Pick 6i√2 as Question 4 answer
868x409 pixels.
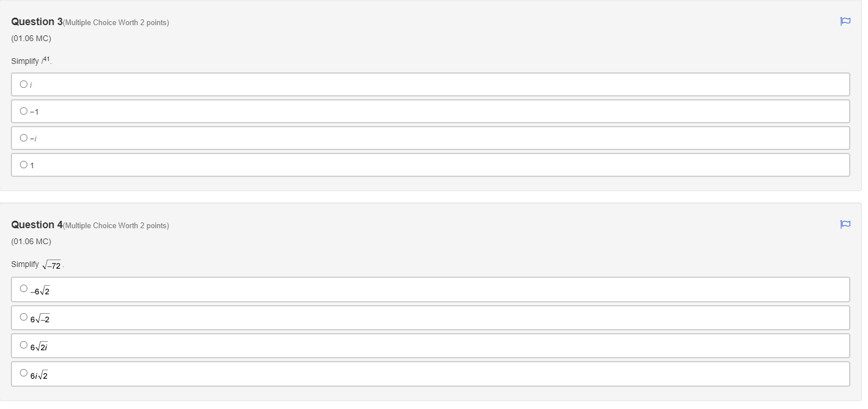click(23, 372)
